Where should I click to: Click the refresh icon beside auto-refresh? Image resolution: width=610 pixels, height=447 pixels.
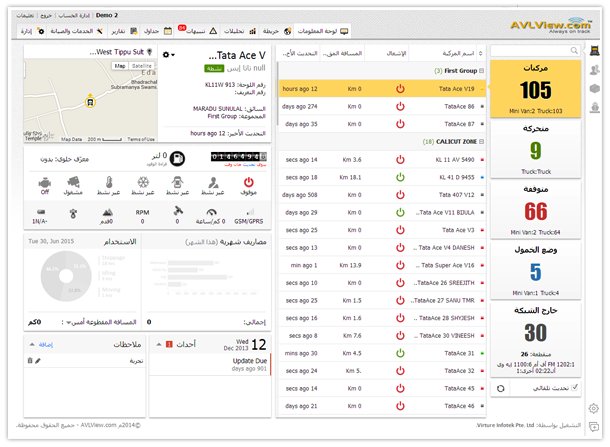(501, 387)
